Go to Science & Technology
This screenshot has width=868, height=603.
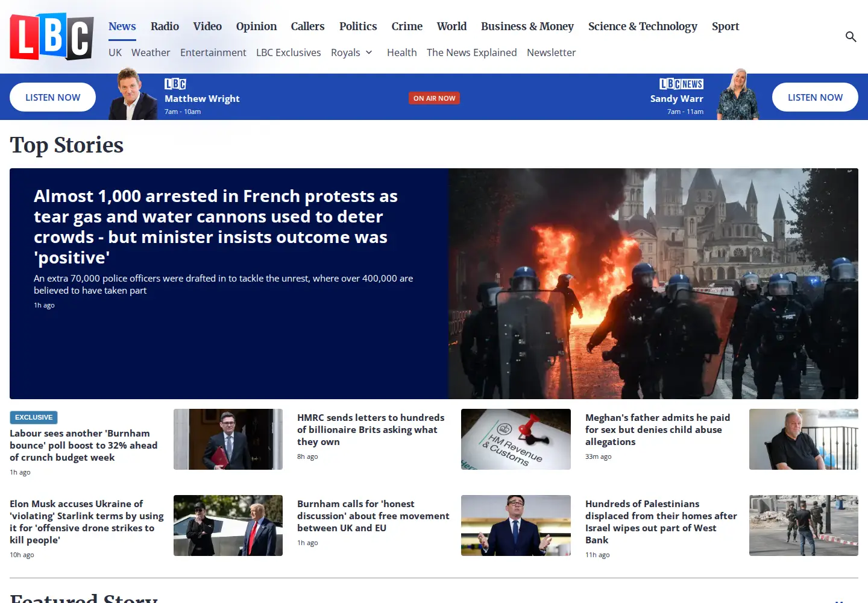click(x=643, y=26)
